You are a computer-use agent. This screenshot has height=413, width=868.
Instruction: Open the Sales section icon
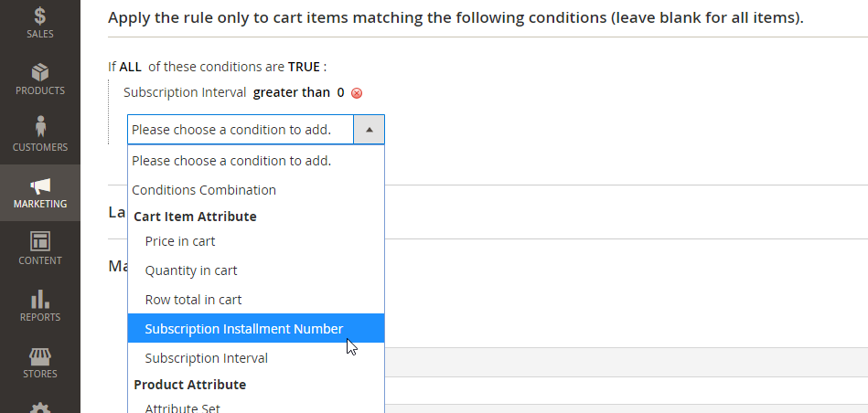39,16
